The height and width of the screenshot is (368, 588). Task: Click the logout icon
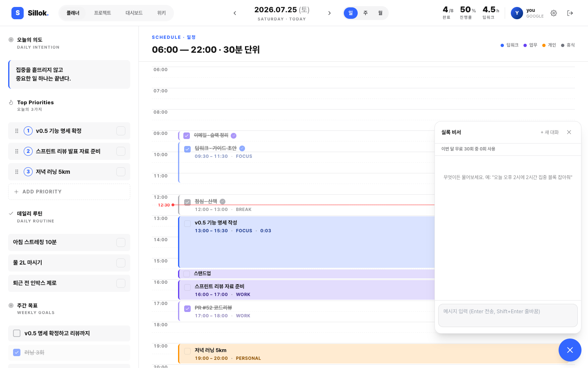click(570, 13)
